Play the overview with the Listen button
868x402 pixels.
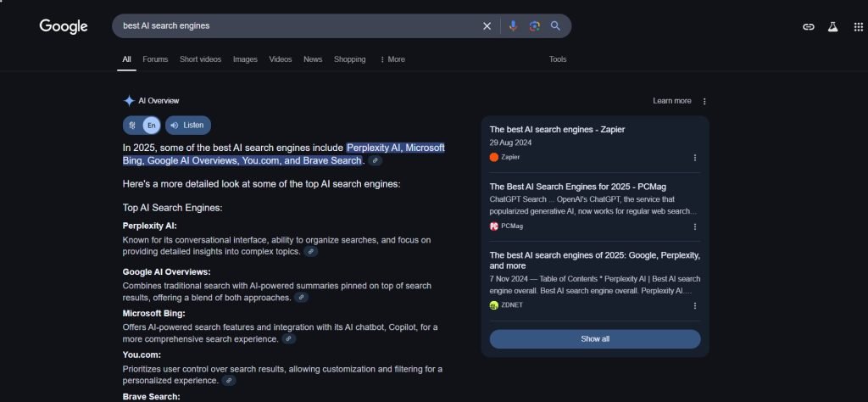tap(187, 126)
